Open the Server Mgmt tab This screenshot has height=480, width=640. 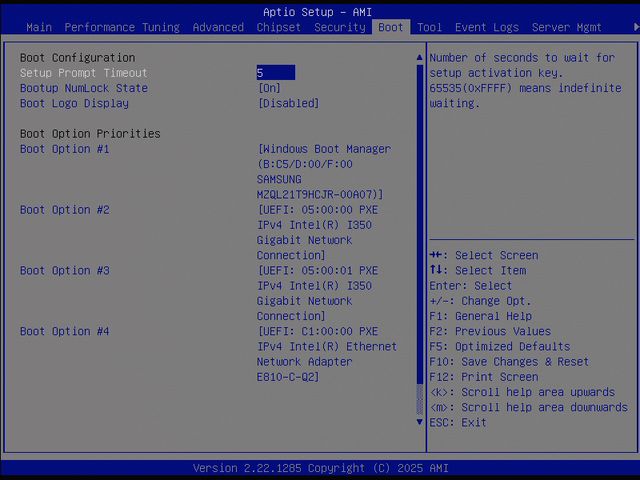click(x=567, y=27)
